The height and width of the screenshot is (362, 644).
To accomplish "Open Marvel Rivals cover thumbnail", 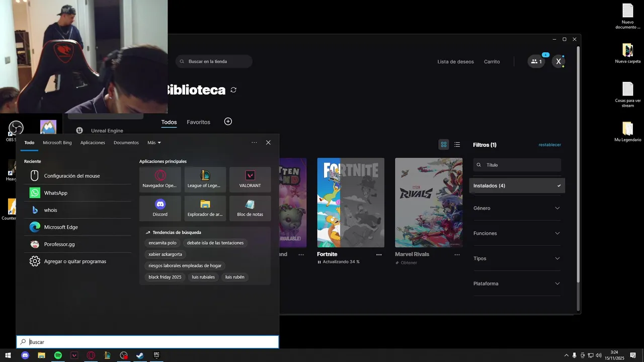I will coord(429,203).
